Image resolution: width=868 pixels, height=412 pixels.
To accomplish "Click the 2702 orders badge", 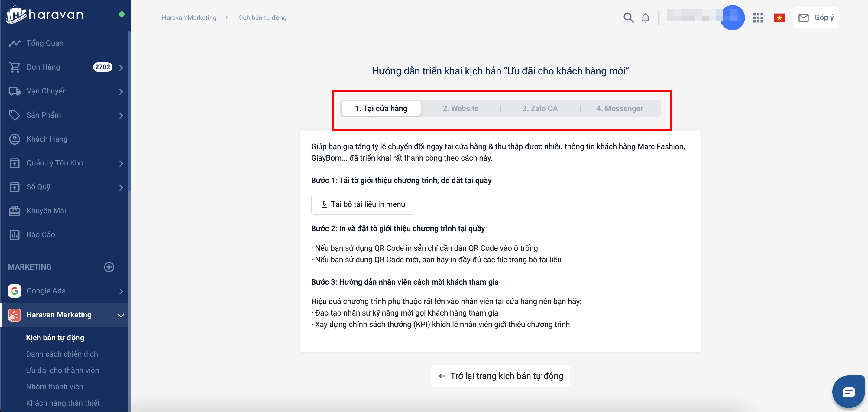I will [102, 67].
